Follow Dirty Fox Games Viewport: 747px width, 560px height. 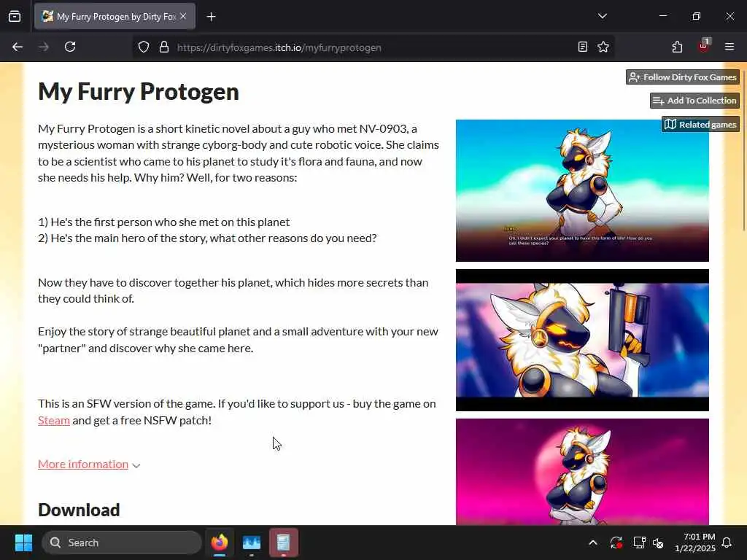[x=683, y=77]
